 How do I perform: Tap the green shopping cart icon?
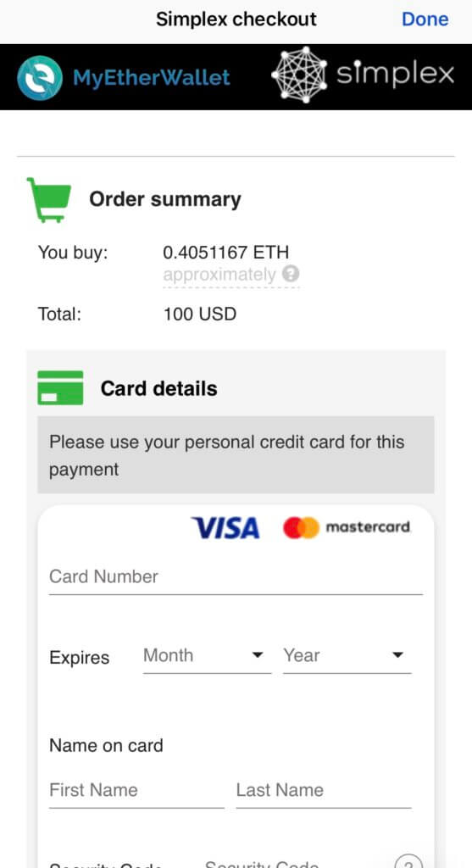[49, 200]
